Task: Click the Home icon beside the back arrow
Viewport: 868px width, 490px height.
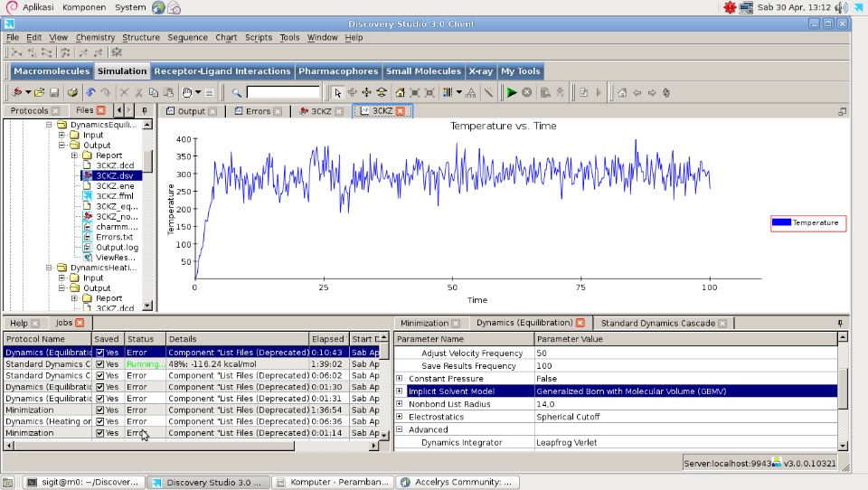Action: 621,92
